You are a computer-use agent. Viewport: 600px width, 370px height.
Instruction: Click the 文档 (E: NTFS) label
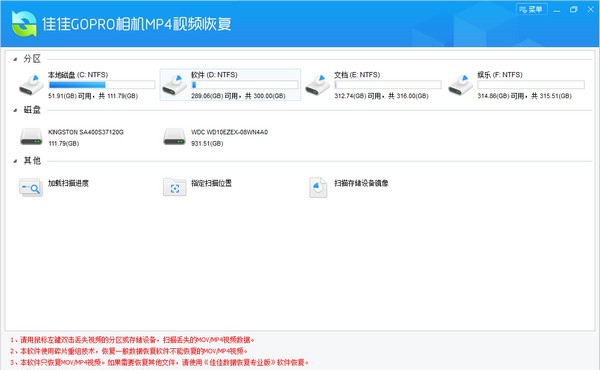pyautogui.click(x=357, y=75)
